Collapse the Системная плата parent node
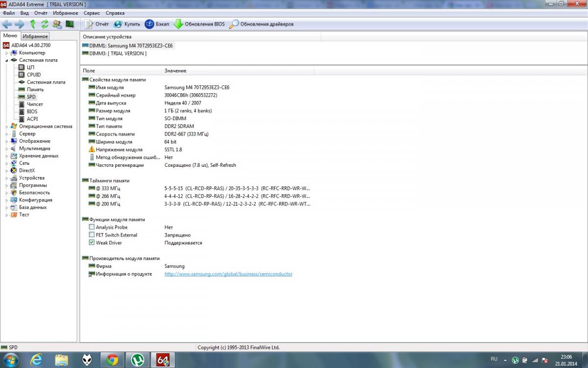This screenshot has height=368, width=588. click(6, 60)
